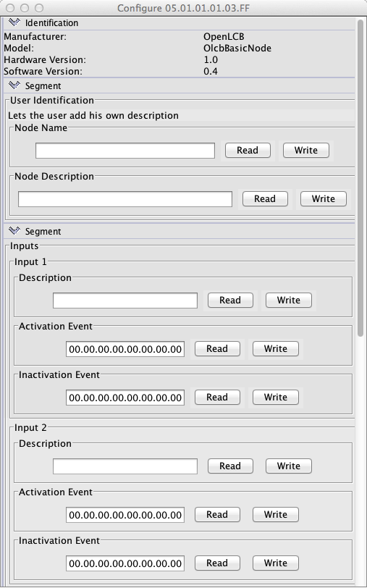Read the Node Description value

click(265, 198)
